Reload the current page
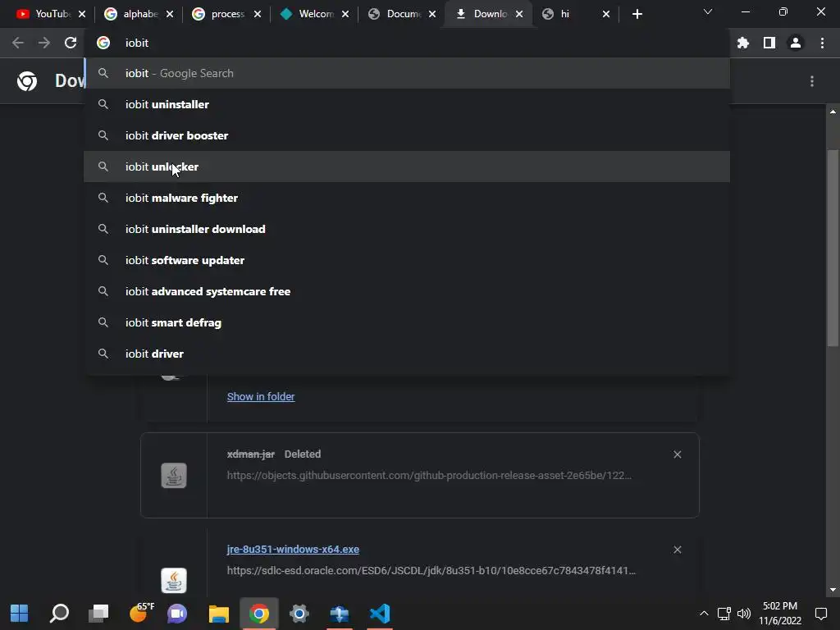 (71, 43)
